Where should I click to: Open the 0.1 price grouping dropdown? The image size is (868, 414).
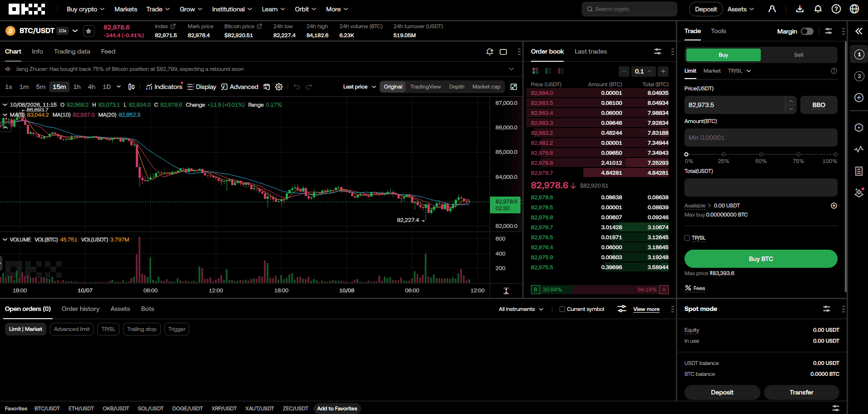[644, 71]
